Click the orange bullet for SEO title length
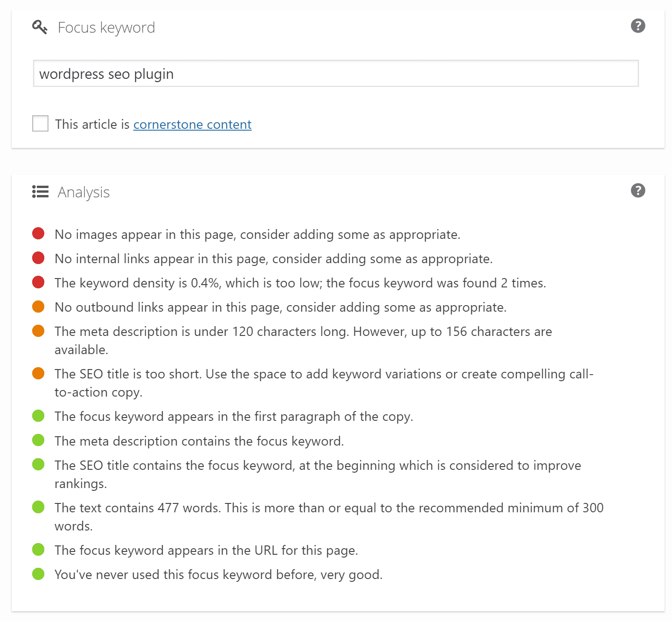The image size is (672, 621). point(38,373)
